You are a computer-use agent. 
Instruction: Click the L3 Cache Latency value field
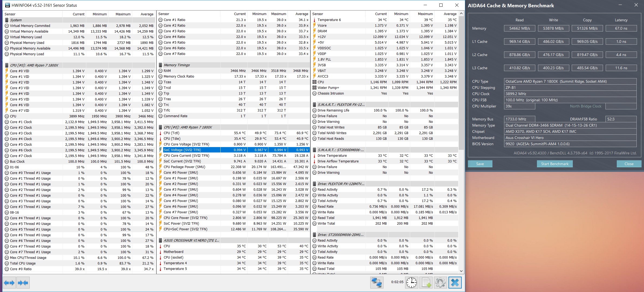coord(621,68)
